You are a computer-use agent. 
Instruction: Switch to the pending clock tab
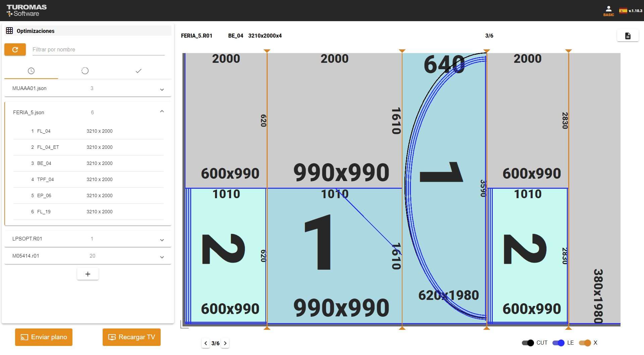tap(31, 71)
